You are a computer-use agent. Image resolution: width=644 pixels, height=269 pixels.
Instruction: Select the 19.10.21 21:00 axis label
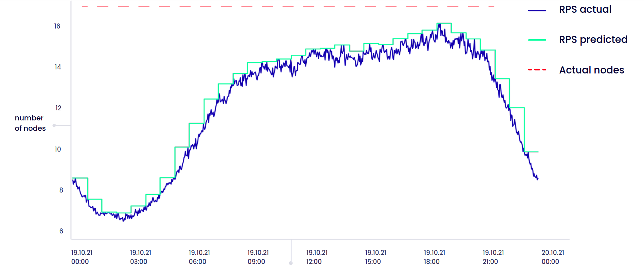493,257
